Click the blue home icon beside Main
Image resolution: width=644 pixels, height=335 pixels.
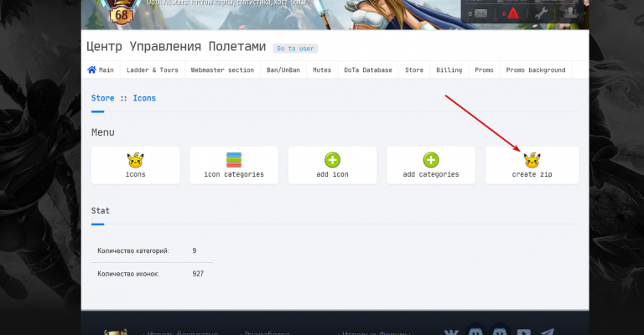(91, 70)
